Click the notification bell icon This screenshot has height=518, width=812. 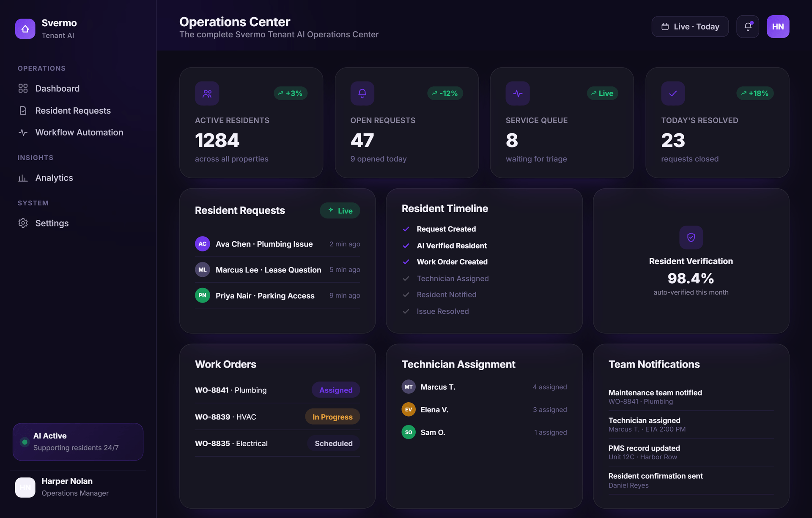(x=747, y=27)
